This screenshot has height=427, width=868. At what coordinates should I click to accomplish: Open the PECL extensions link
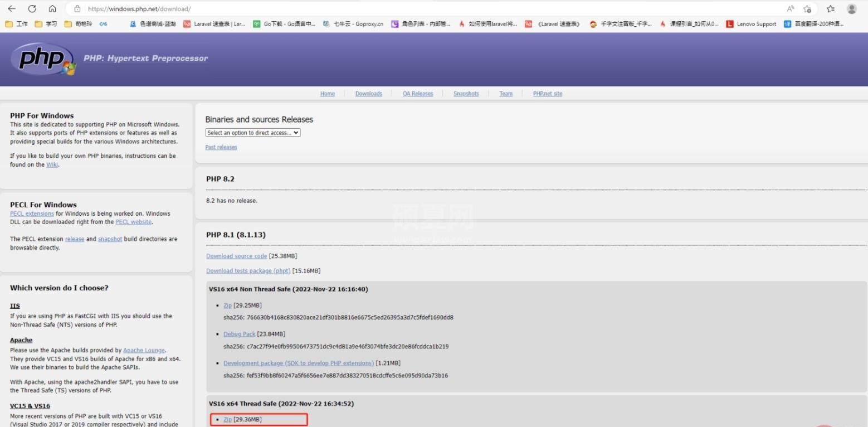(x=32, y=213)
